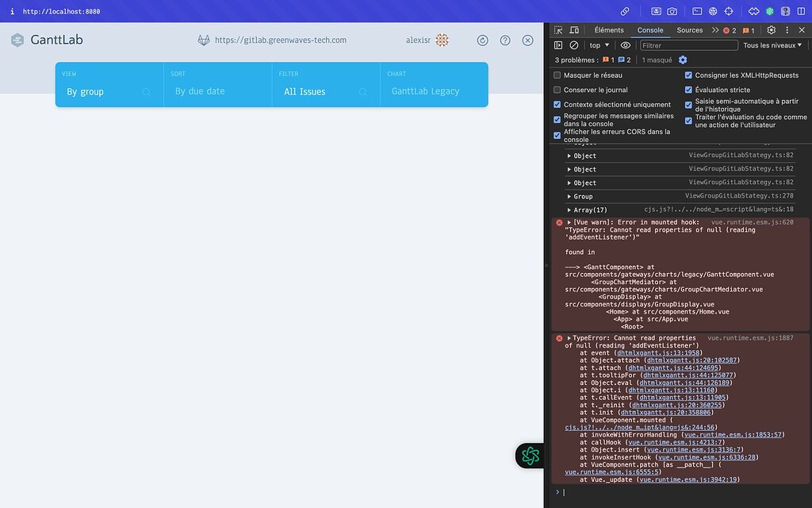
Task: Clear the console with the ban icon
Action: point(574,45)
